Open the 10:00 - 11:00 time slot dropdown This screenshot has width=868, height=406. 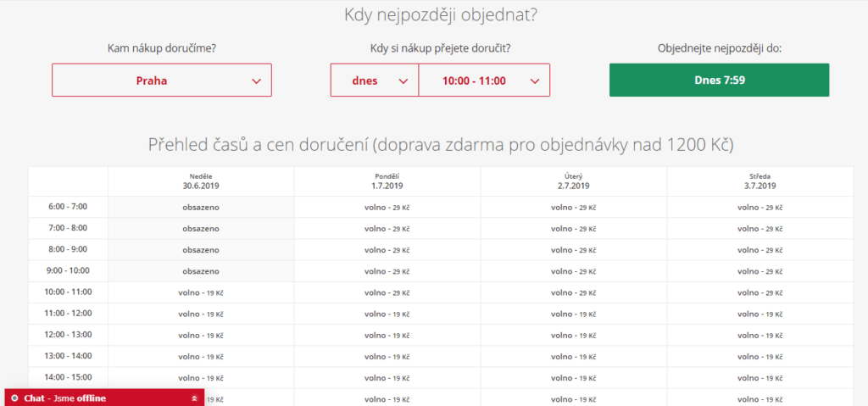tap(484, 81)
